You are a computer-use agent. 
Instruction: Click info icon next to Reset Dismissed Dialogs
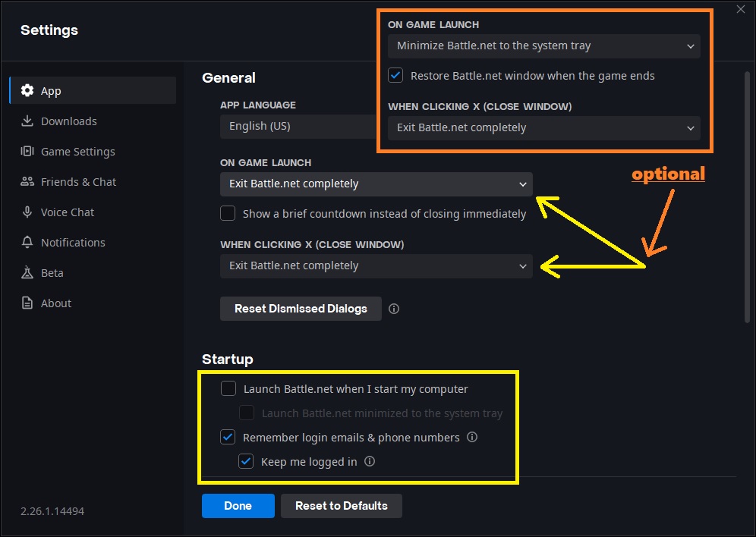click(394, 309)
